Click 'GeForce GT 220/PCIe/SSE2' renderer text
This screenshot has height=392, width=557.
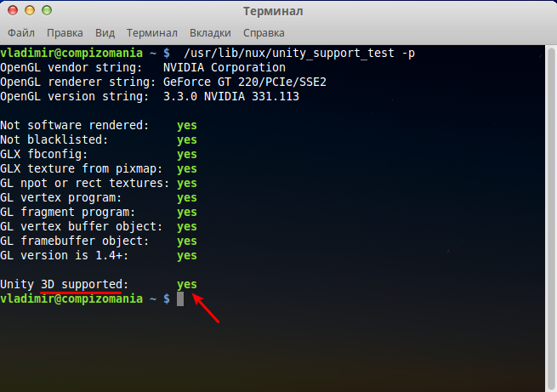[x=244, y=82]
